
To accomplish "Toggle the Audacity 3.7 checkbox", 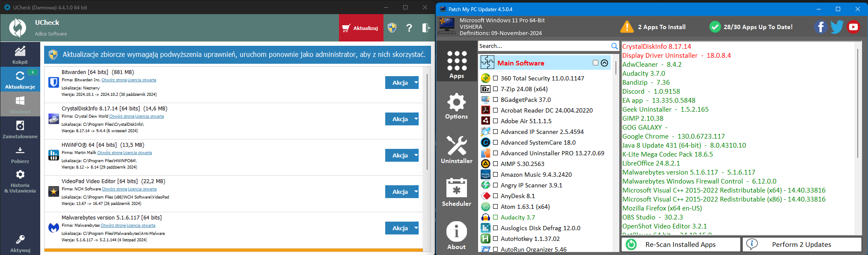I will coord(495,217).
